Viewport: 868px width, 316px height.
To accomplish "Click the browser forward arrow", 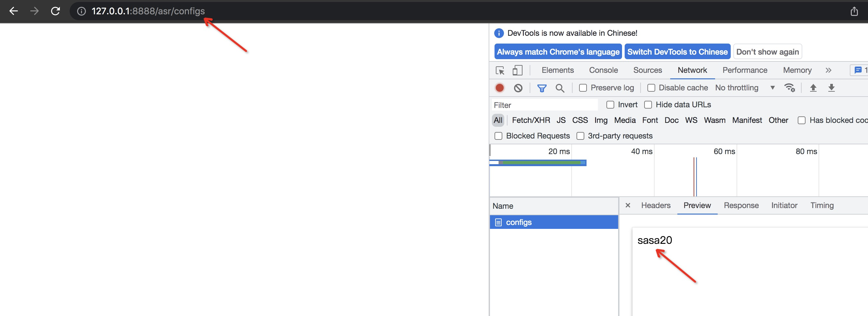I will tap(34, 11).
